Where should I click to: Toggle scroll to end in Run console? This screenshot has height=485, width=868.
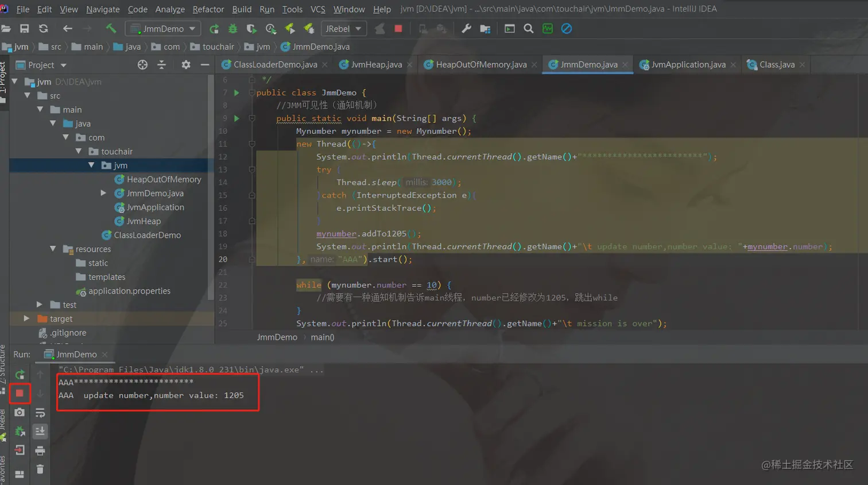click(x=40, y=431)
